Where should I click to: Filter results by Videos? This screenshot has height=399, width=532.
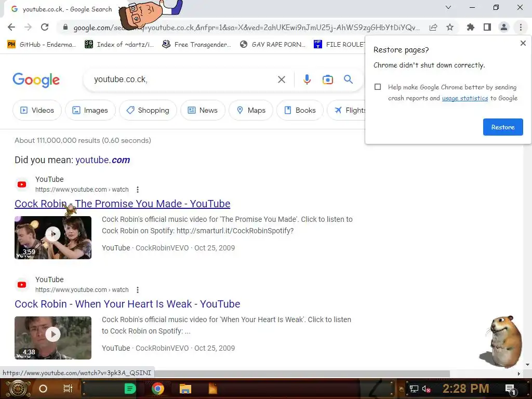click(x=37, y=110)
